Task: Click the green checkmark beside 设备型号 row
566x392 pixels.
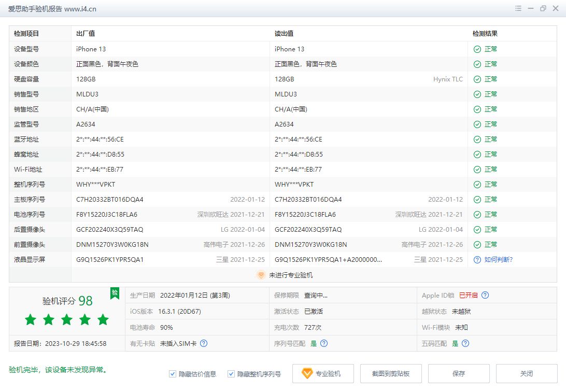Action: click(476, 49)
